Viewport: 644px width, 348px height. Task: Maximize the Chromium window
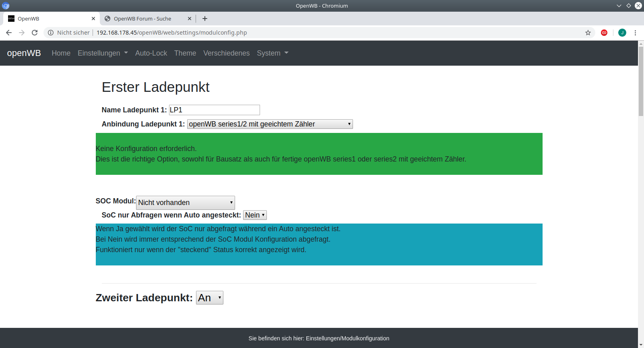pos(629,6)
